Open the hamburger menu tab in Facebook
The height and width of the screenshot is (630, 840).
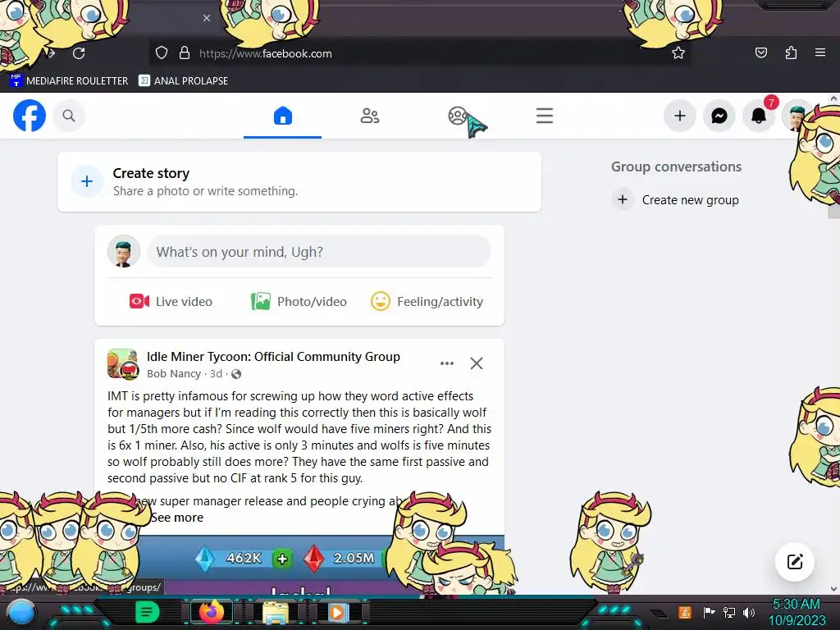click(x=545, y=116)
